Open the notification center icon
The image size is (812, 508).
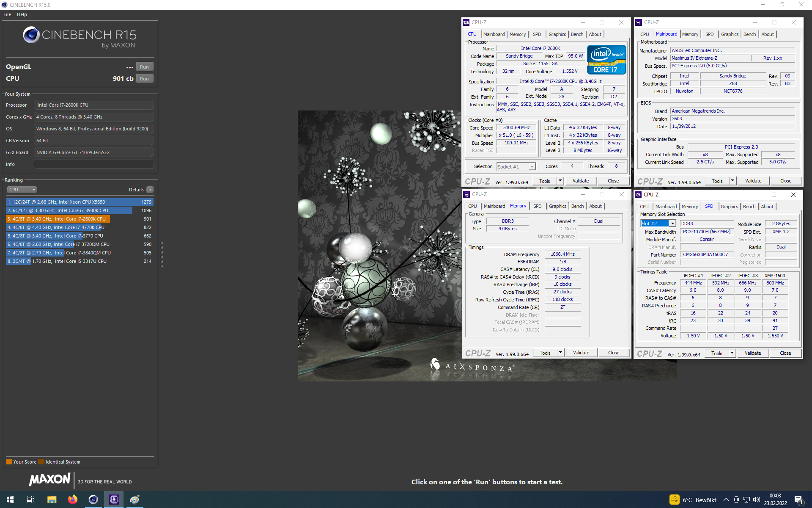pyautogui.click(x=798, y=500)
